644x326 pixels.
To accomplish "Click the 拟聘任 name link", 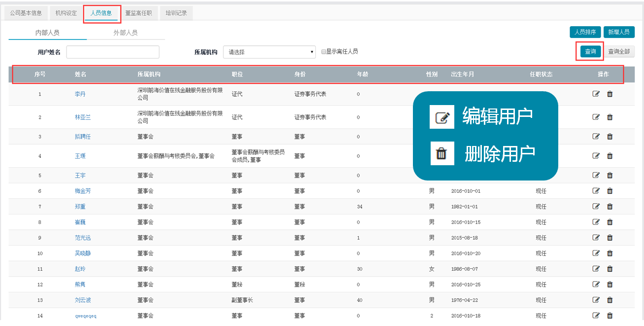I will [83, 137].
